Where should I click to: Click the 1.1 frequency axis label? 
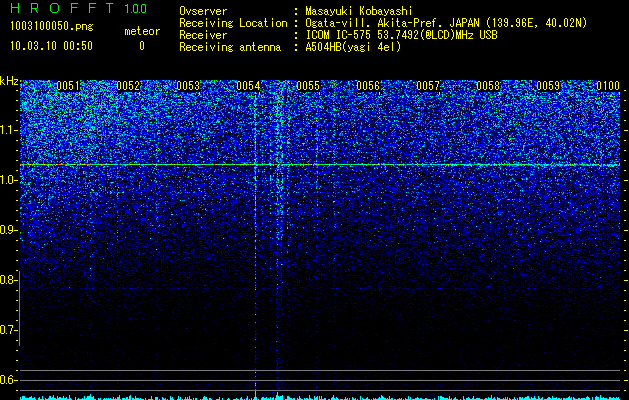point(8,130)
